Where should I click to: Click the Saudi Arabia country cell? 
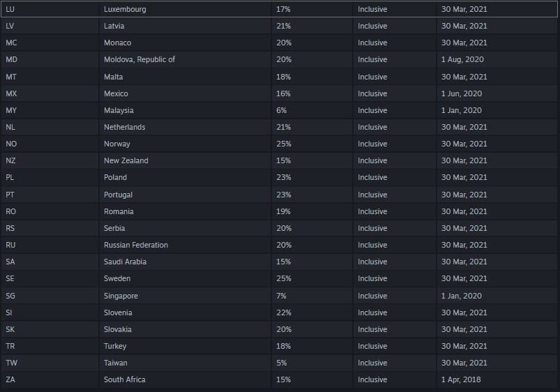[185, 262]
